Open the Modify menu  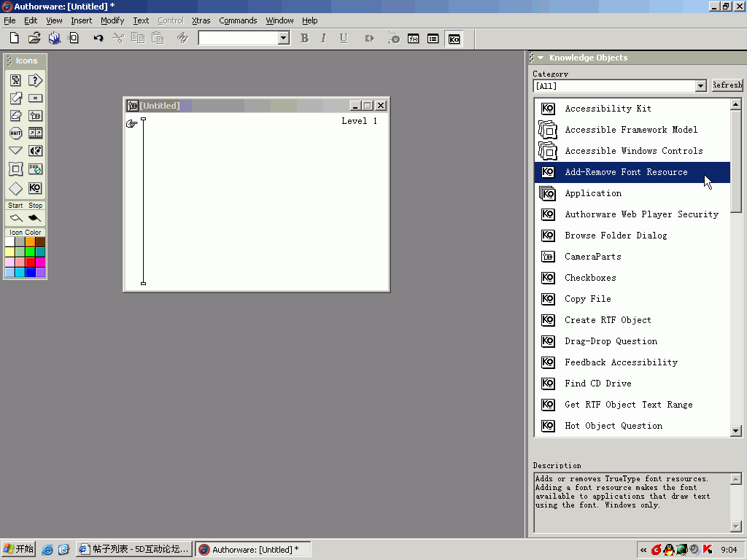coord(112,20)
